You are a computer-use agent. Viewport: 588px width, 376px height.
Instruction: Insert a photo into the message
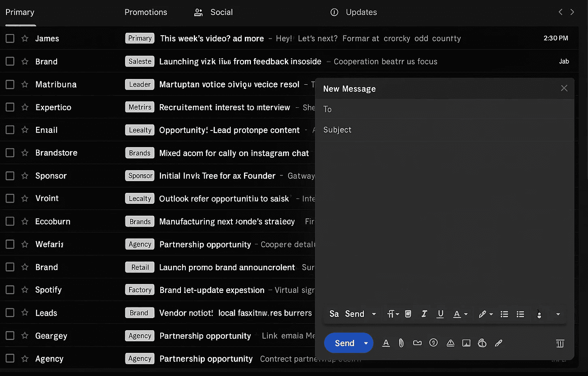click(x=466, y=343)
